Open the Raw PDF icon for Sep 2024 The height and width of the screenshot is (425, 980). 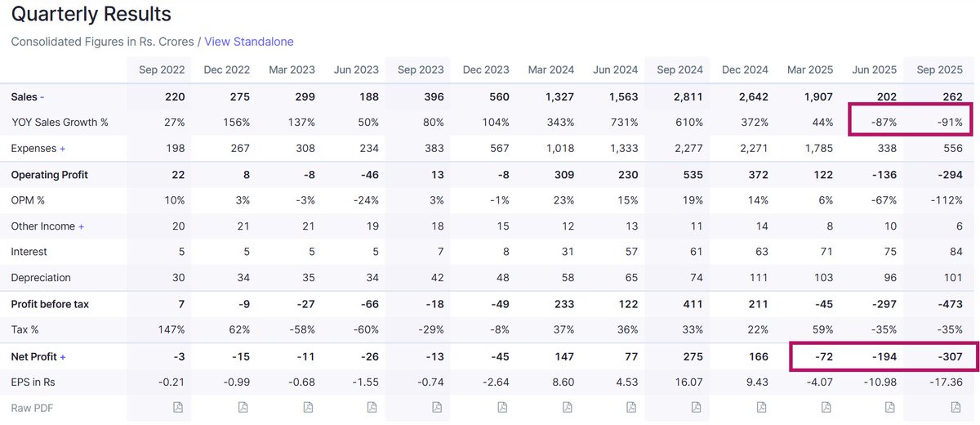click(x=696, y=407)
